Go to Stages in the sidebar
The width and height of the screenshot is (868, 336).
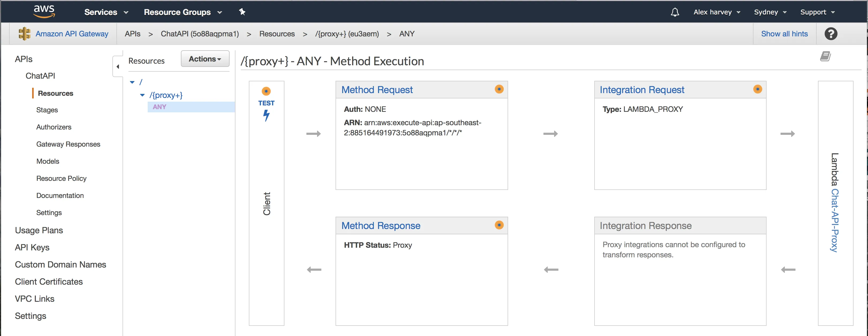click(x=47, y=110)
